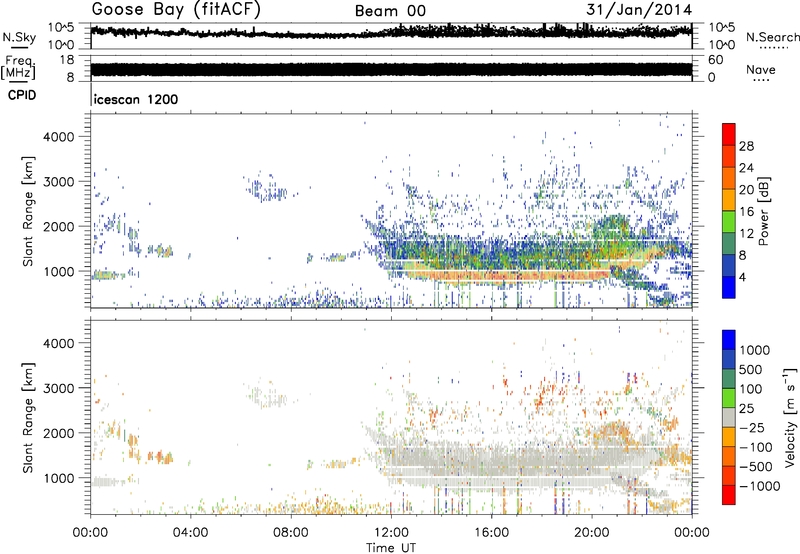This screenshot has height=554, width=800.
Task: Click 'Slant Range [km]' label of velocity panel
Action: pos(28,417)
